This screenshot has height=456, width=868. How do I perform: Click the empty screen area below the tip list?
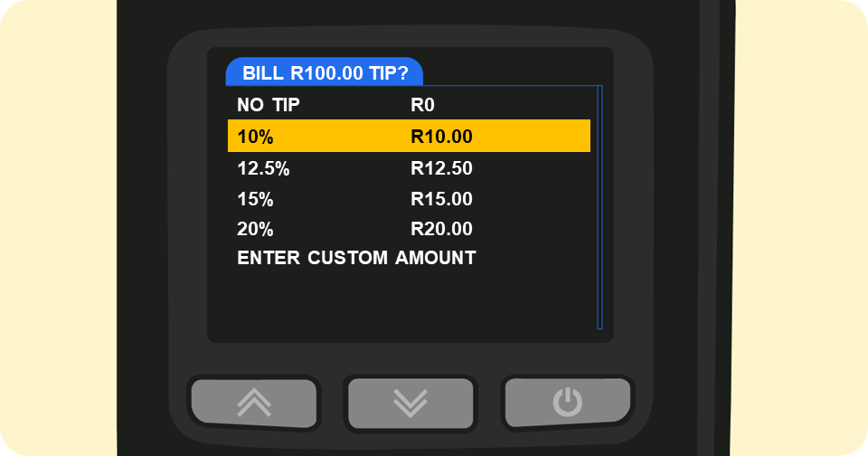coord(407,303)
